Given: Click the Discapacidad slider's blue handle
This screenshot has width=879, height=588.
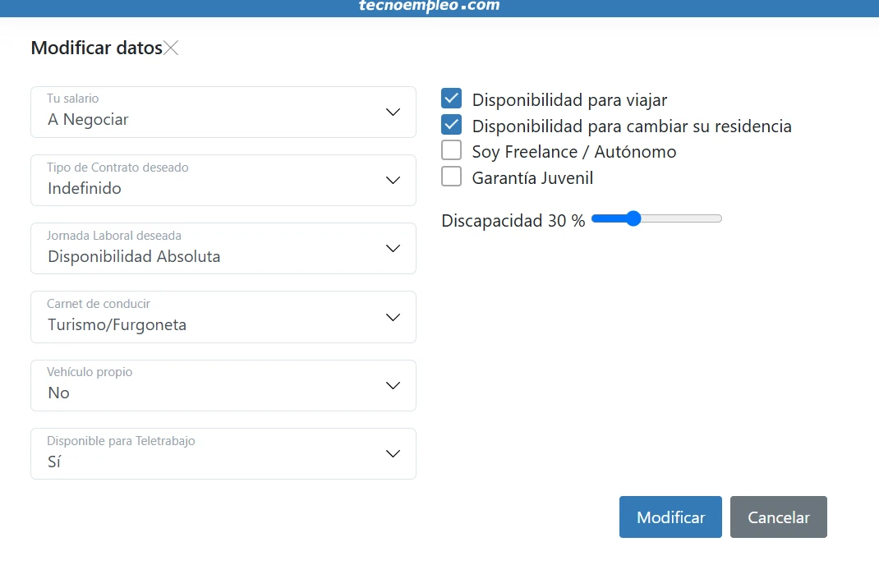Looking at the screenshot, I should (632, 218).
